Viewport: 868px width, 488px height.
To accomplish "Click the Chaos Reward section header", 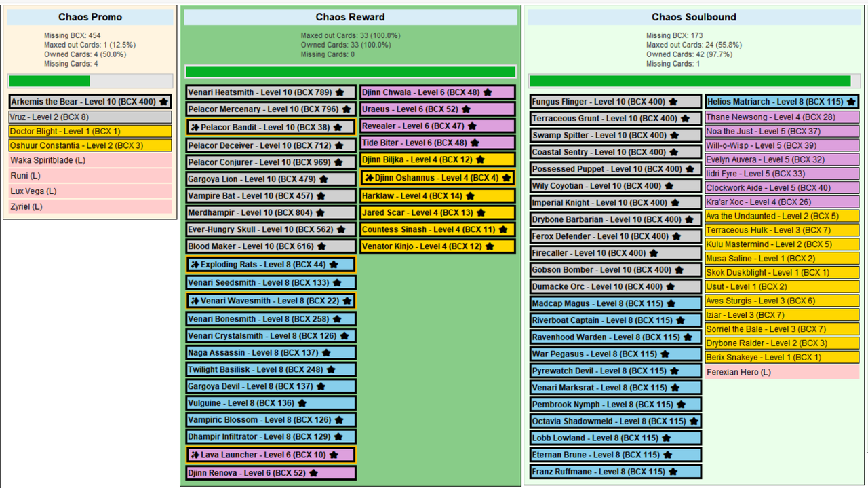I will [350, 17].
